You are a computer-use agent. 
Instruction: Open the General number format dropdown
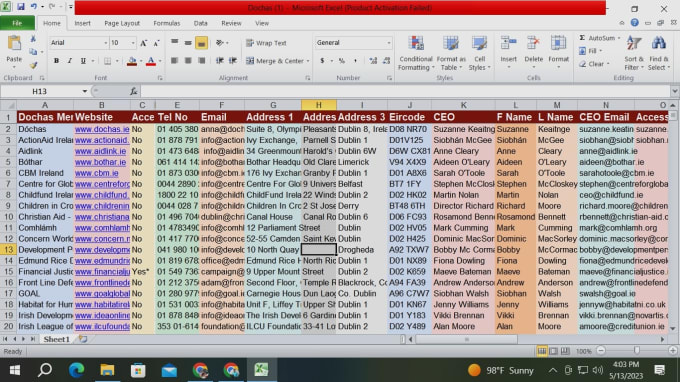point(389,42)
